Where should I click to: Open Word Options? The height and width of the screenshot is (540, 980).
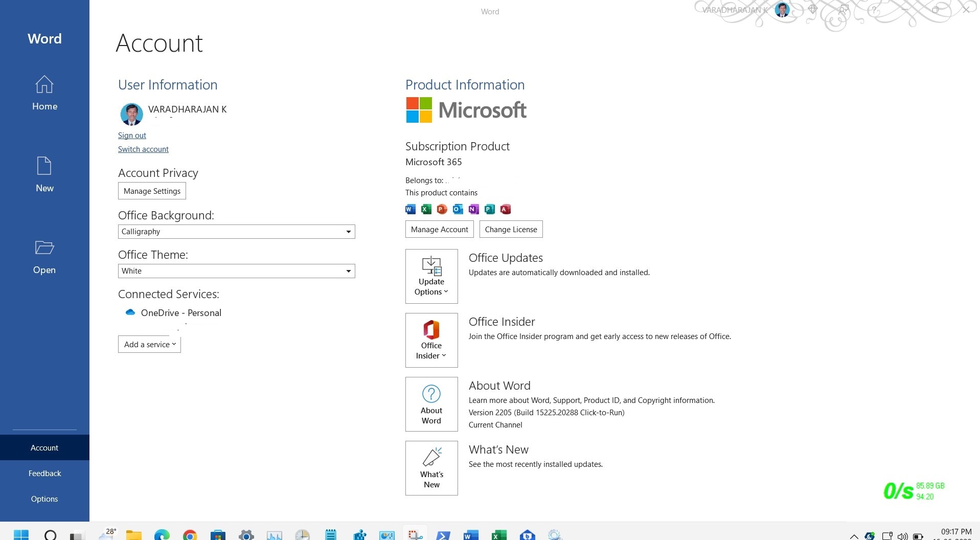[44, 499]
